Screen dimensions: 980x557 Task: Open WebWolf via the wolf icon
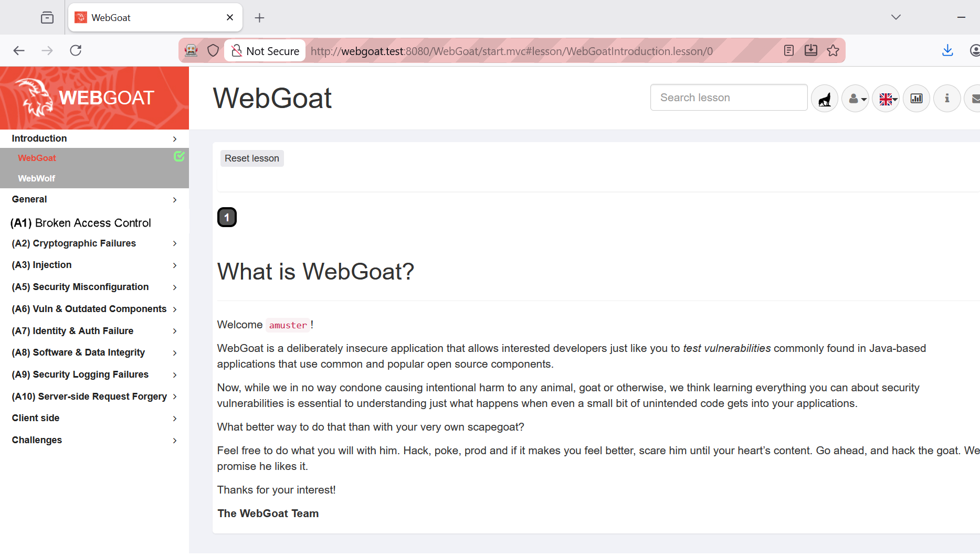[825, 98]
